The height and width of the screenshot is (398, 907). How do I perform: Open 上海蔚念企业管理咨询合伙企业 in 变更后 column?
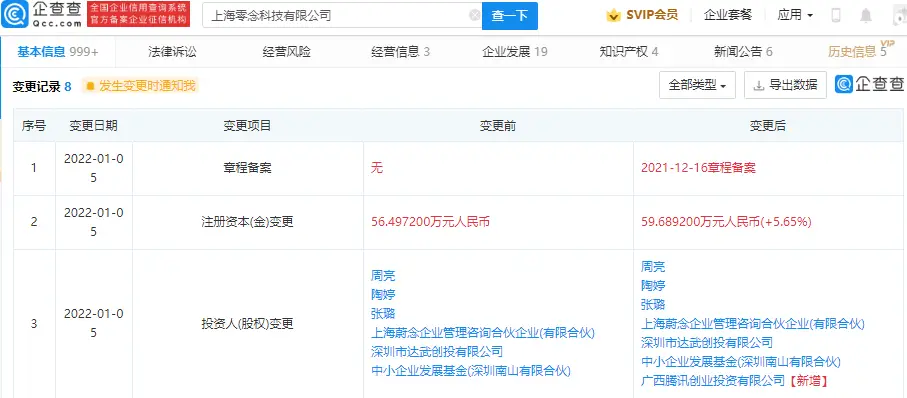click(753, 323)
